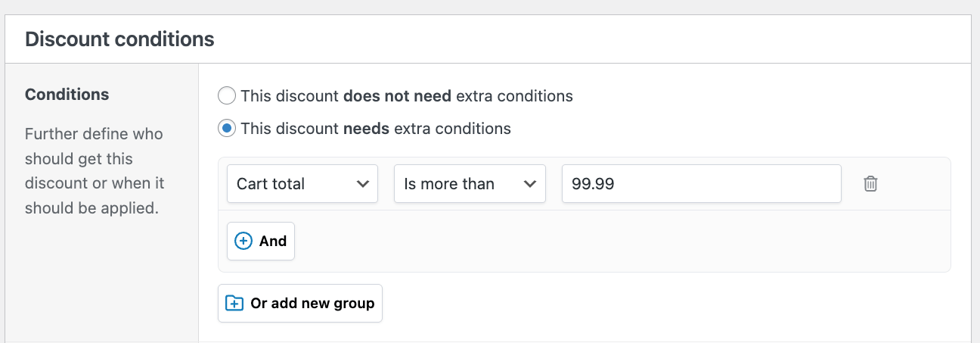Screen dimensions: 980x343
Task: Click the 'This discount does not need' label text
Action: 406,96
